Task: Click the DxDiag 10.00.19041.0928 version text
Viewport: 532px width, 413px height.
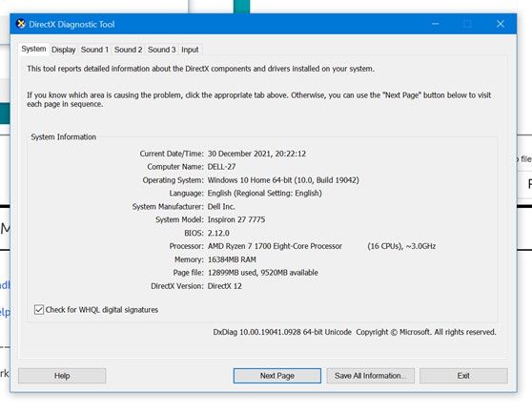Action: coord(282,332)
